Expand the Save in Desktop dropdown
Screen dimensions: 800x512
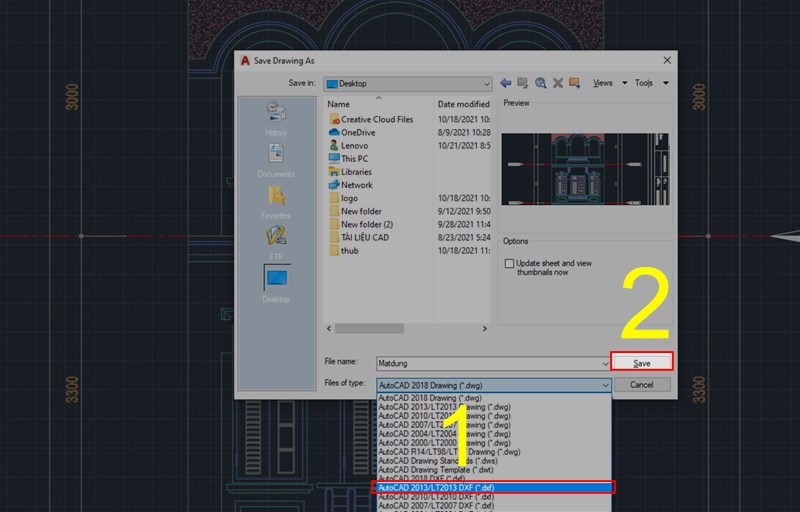pos(487,84)
